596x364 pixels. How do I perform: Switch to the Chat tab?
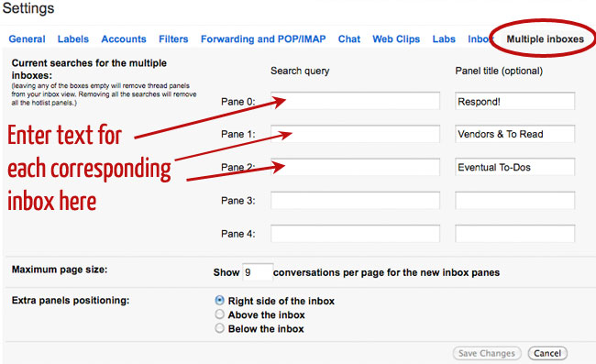349,39
